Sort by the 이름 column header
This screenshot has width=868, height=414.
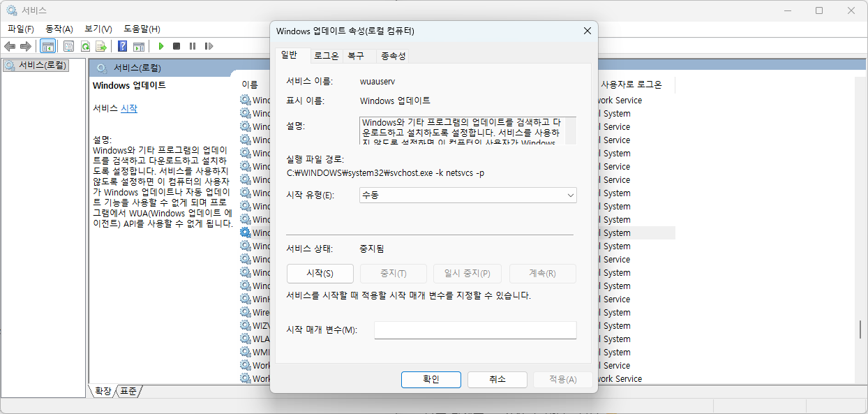(x=250, y=84)
